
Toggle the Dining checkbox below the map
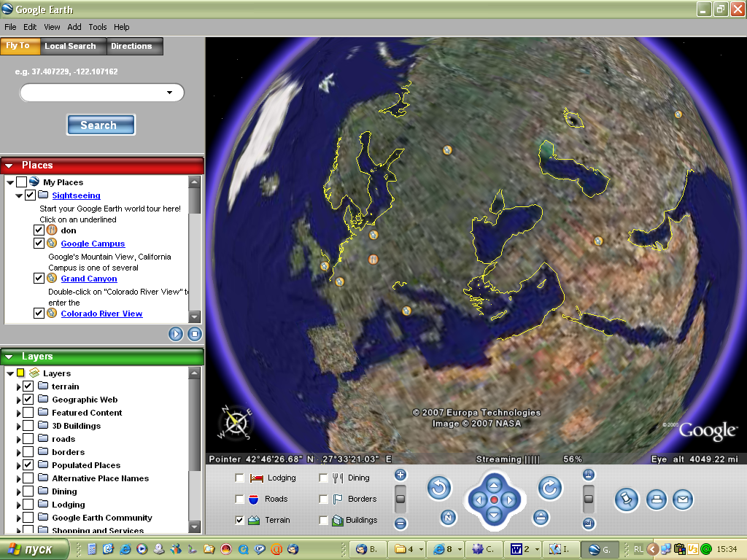click(323, 478)
